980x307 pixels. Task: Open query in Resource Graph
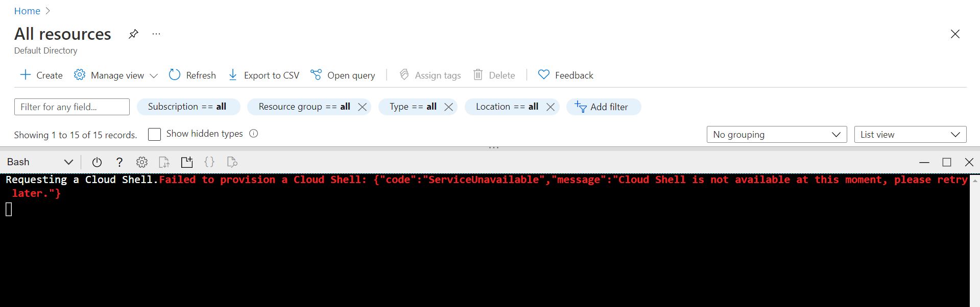pyautogui.click(x=343, y=75)
